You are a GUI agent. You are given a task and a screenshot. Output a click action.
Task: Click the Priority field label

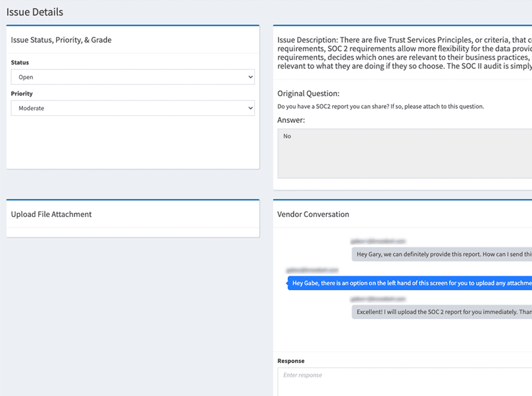coord(22,93)
